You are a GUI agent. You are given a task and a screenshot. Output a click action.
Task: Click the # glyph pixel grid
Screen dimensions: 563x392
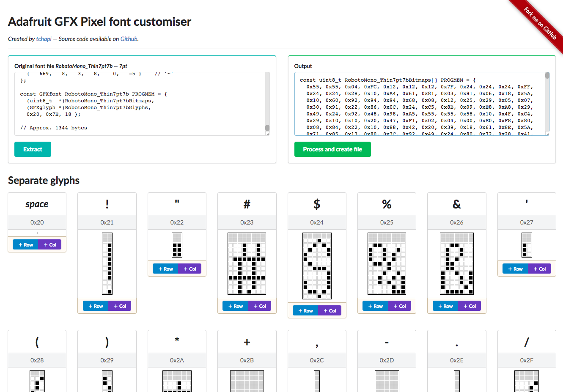[247, 263]
